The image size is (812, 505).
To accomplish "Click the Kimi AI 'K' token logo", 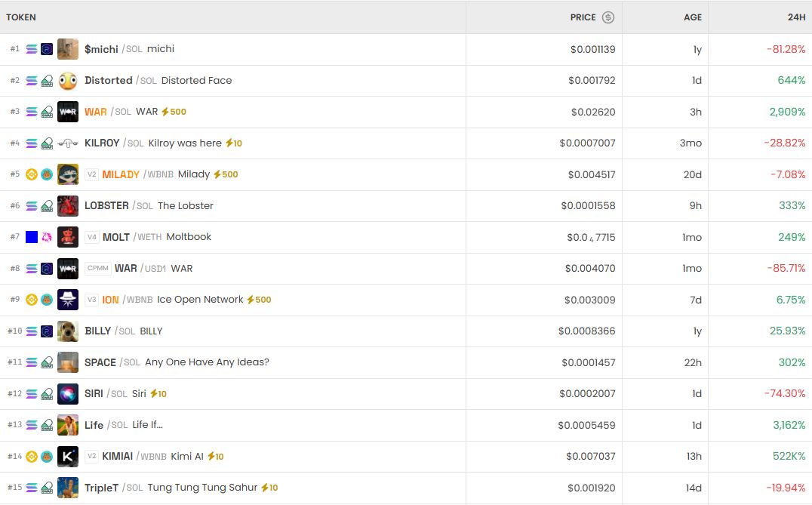I will pyautogui.click(x=68, y=457).
